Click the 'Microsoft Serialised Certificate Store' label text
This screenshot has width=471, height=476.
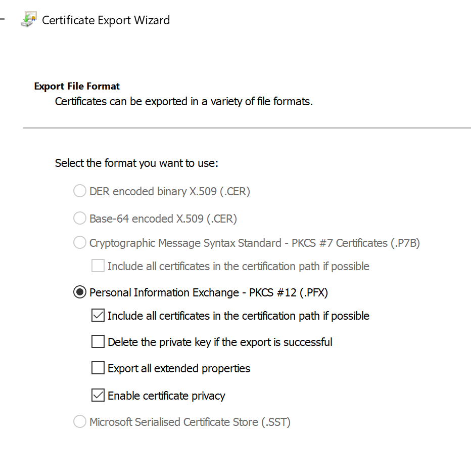[x=190, y=422]
